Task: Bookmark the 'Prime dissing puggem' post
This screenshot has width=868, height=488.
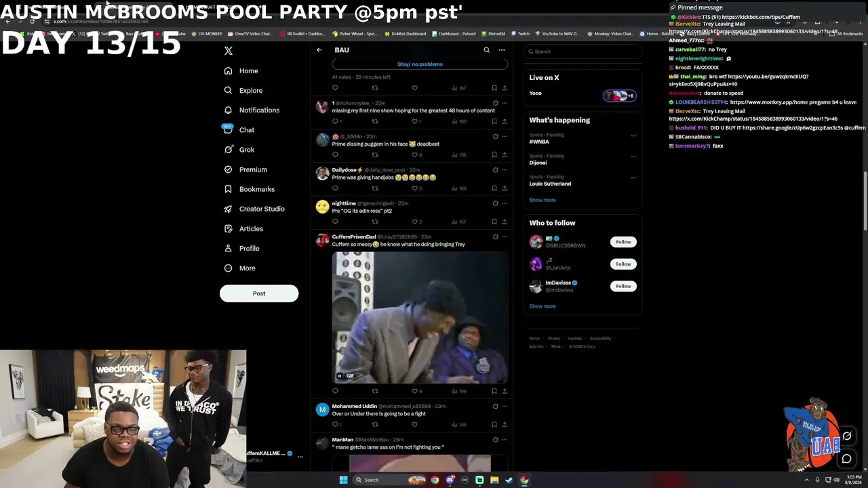Action: 494,155
